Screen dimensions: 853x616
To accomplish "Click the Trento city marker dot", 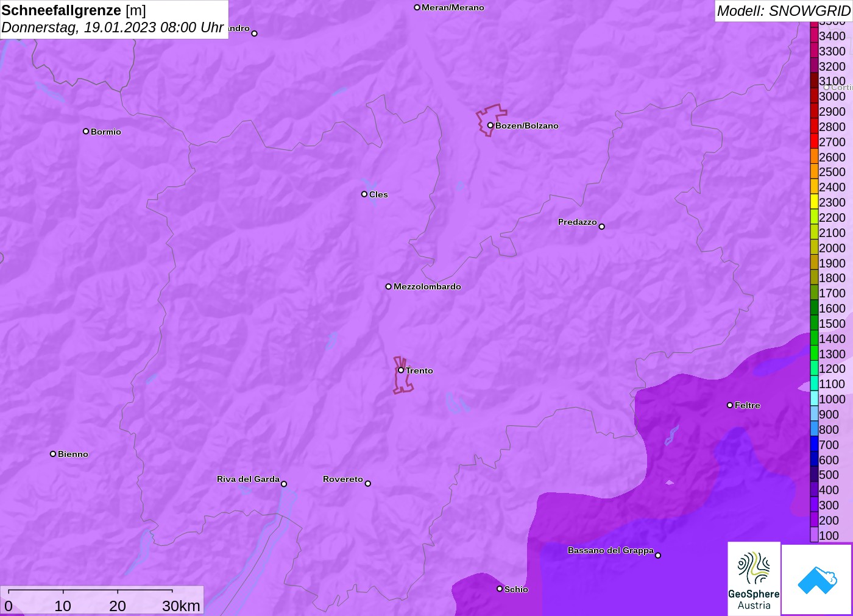I will point(401,370).
